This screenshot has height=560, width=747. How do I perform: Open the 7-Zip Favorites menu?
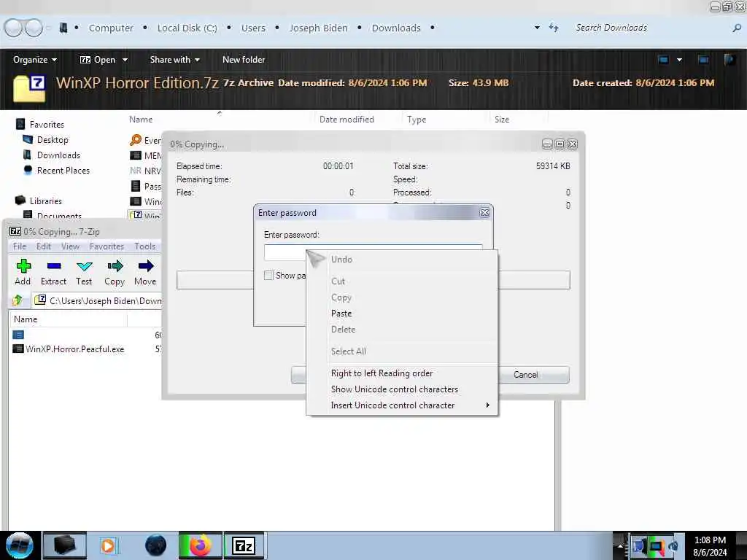pos(107,246)
